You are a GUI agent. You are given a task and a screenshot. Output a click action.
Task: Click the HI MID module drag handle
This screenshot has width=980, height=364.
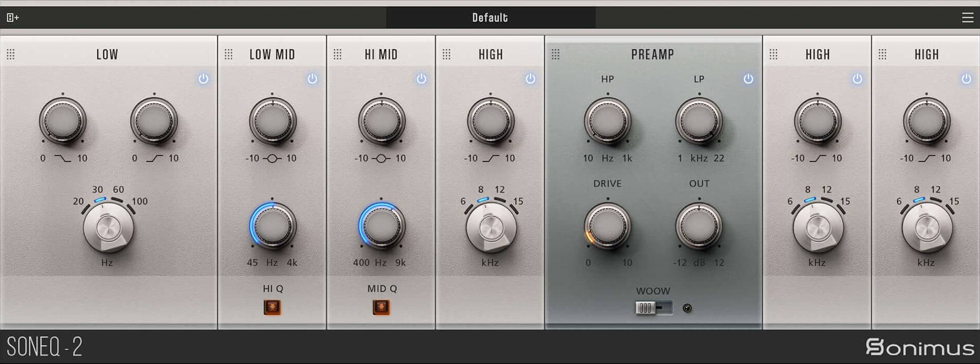[x=338, y=54]
